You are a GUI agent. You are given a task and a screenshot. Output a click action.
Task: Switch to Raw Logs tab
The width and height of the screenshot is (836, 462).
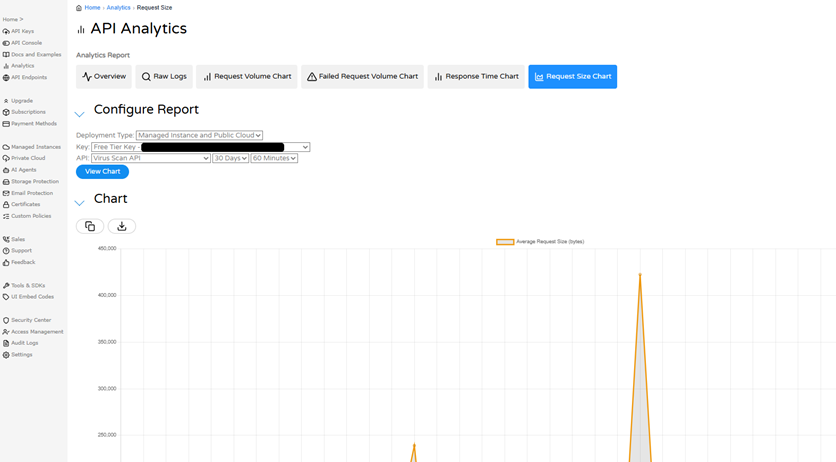[164, 77]
